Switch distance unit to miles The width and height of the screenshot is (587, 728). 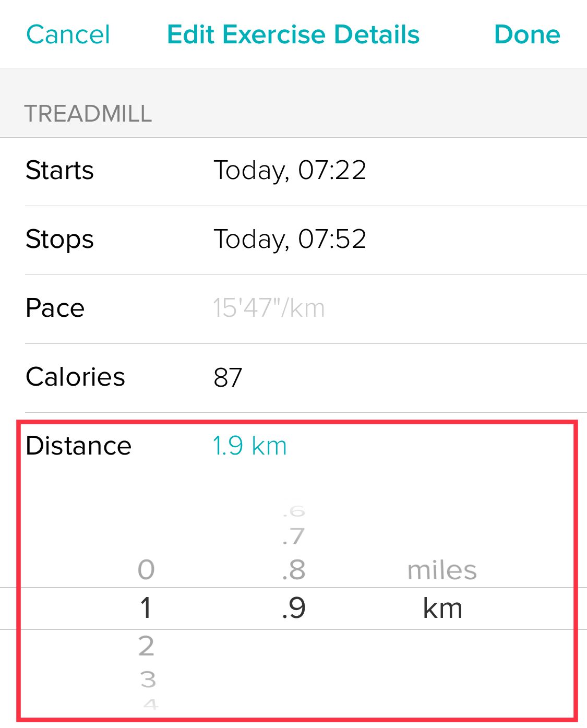tap(442, 570)
